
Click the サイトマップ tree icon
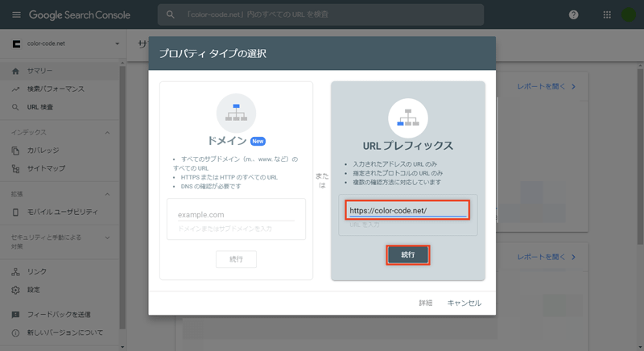point(15,169)
